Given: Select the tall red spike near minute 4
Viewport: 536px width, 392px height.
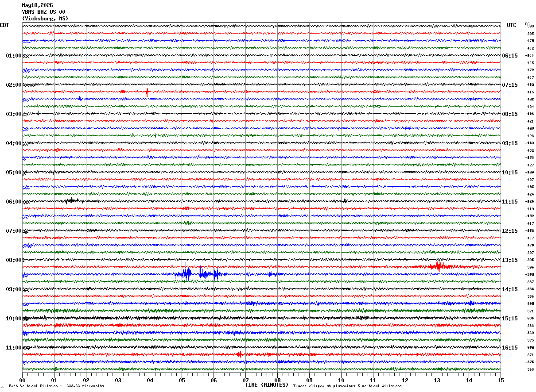Looking at the screenshot, I should [x=147, y=92].
